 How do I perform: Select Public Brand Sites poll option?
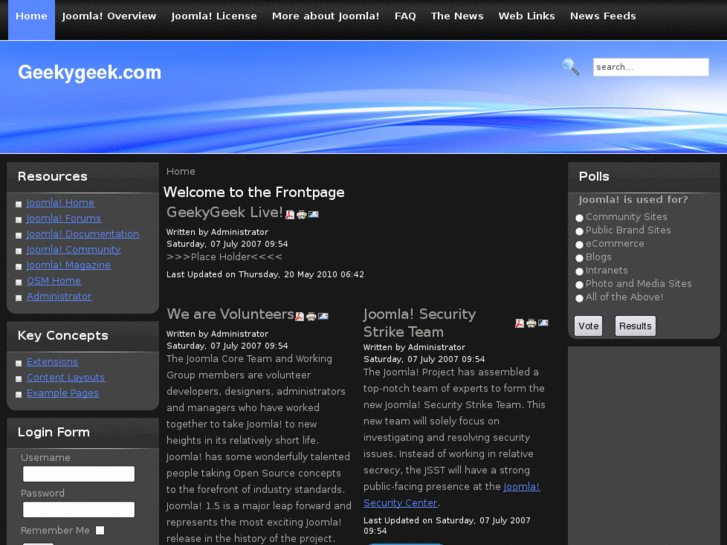coord(579,231)
